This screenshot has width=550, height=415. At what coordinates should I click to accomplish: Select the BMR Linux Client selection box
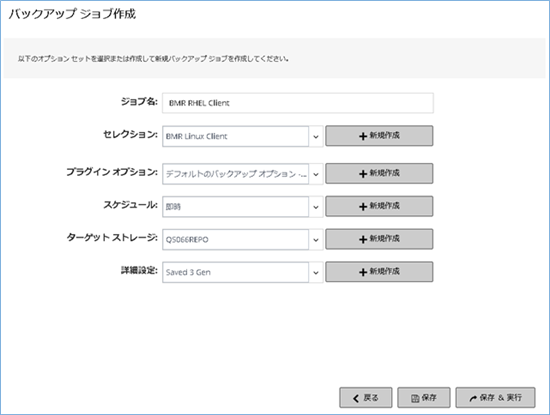click(235, 136)
